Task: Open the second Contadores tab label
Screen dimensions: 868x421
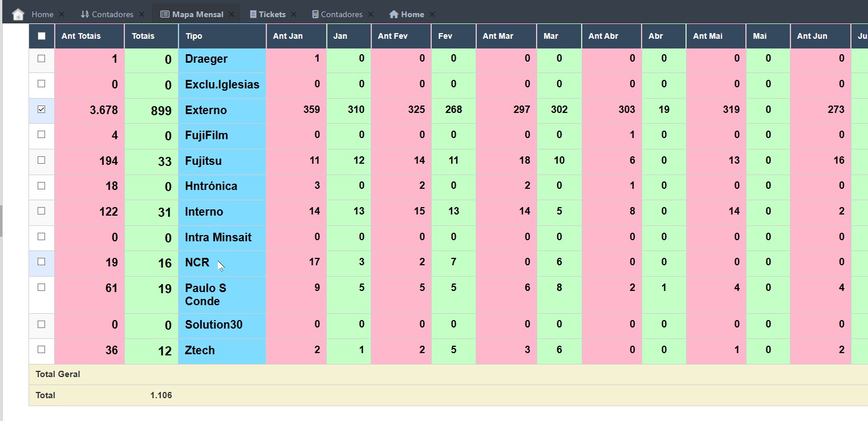Action: coord(342,14)
